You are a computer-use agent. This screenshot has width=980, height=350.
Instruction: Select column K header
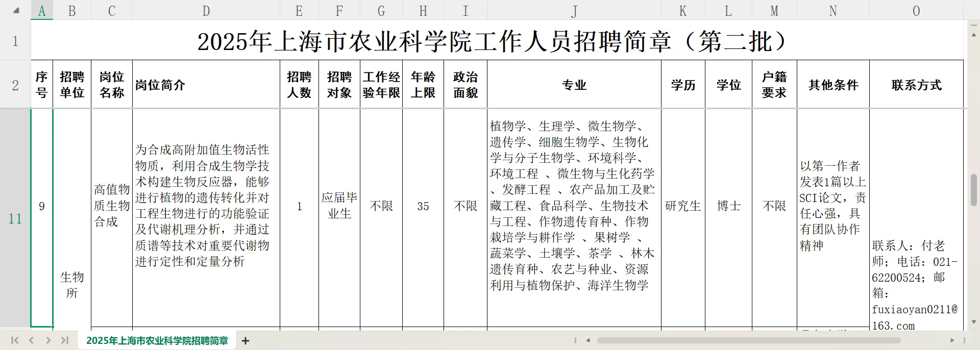(683, 11)
